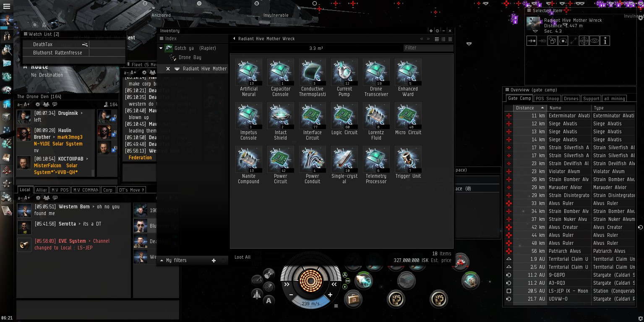This screenshot has width=644, height=322.
Task: Activate the right fist module button
Action: click(x=439, y=299)
